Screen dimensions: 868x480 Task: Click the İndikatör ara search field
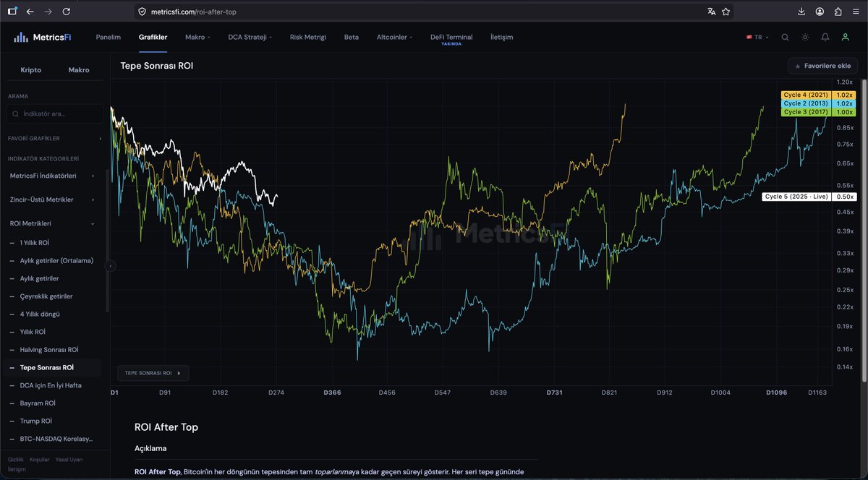pyautogui.click(x=55, y=113)
